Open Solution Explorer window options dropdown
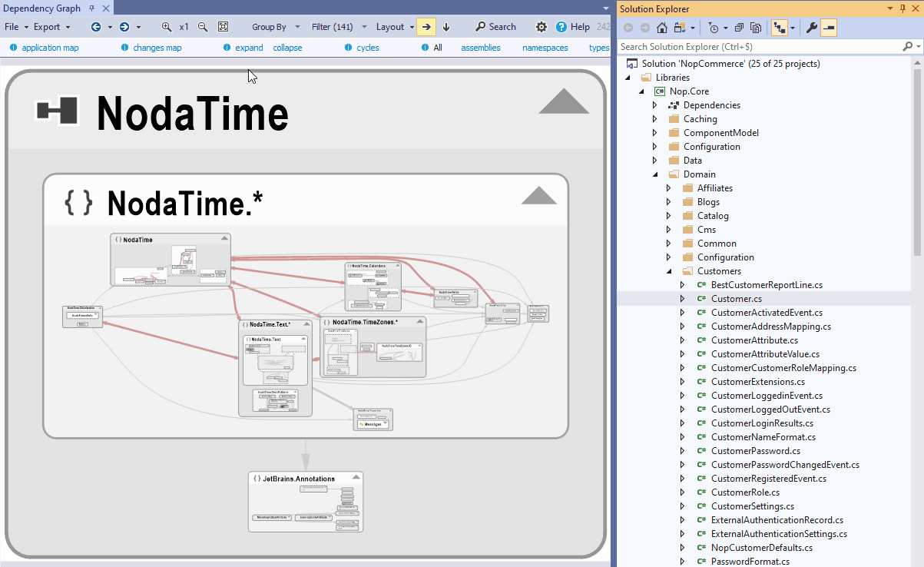The height and width of the screenshot is (567, 924). click(x=891, y=8)
